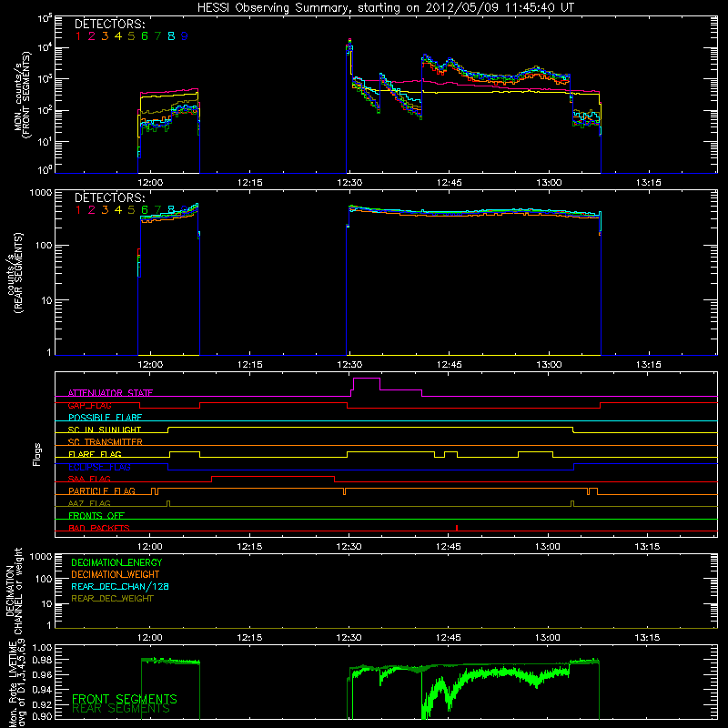Pick detector 2 in front segments legend

92,36
